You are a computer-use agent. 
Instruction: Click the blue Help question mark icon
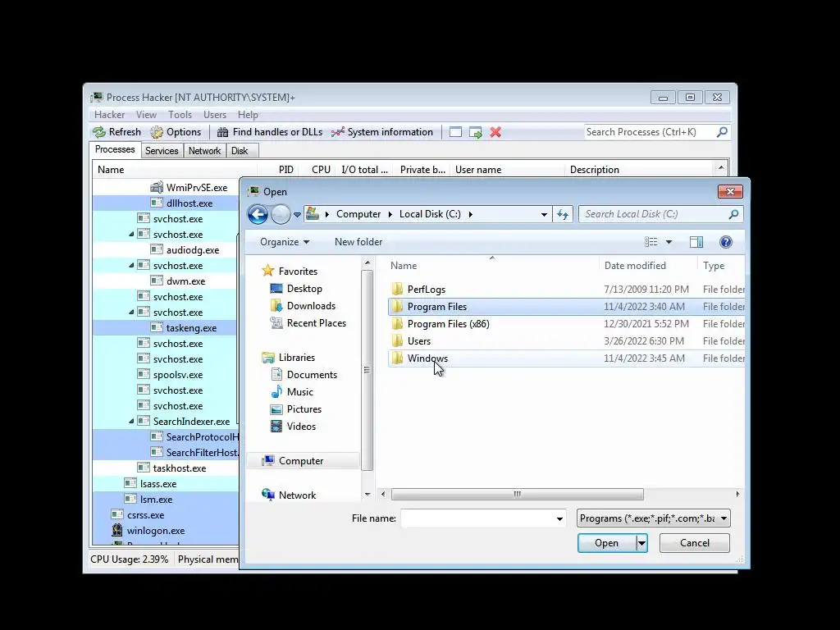click(x=726, y=242)
